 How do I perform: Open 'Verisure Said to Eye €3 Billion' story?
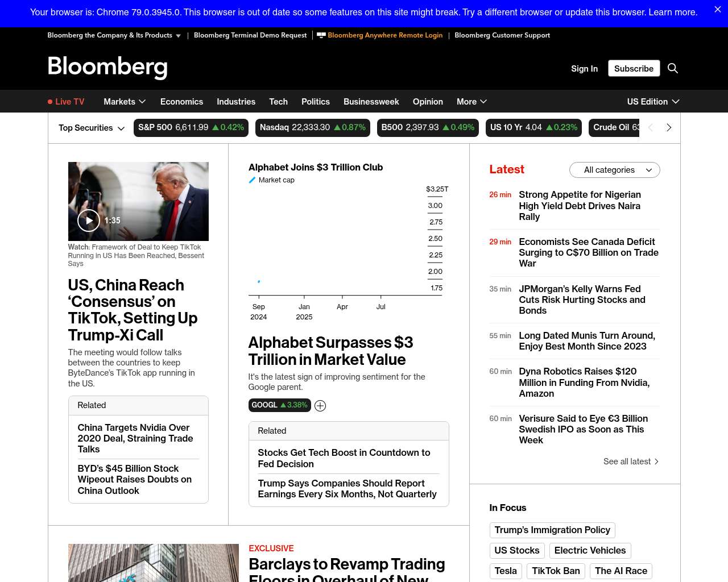(584, 429)
